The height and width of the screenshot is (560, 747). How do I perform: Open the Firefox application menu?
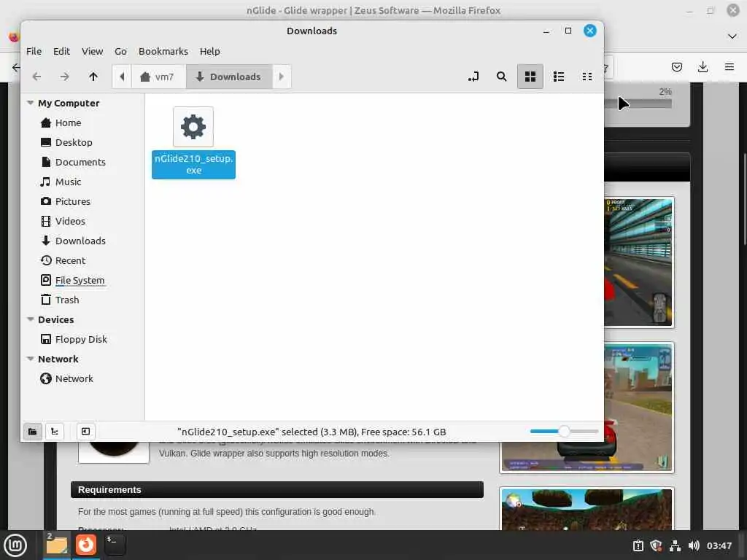pyautogui.click(x=729, y=67)
